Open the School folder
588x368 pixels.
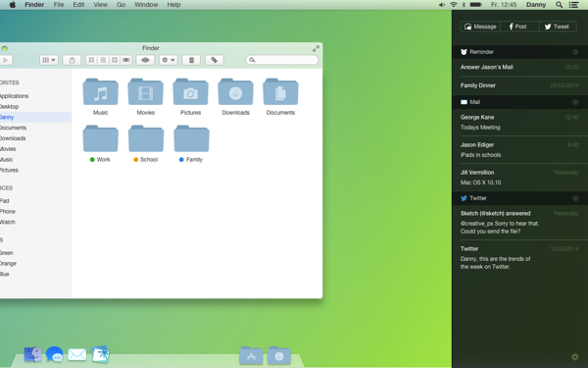tap(146, 138)
